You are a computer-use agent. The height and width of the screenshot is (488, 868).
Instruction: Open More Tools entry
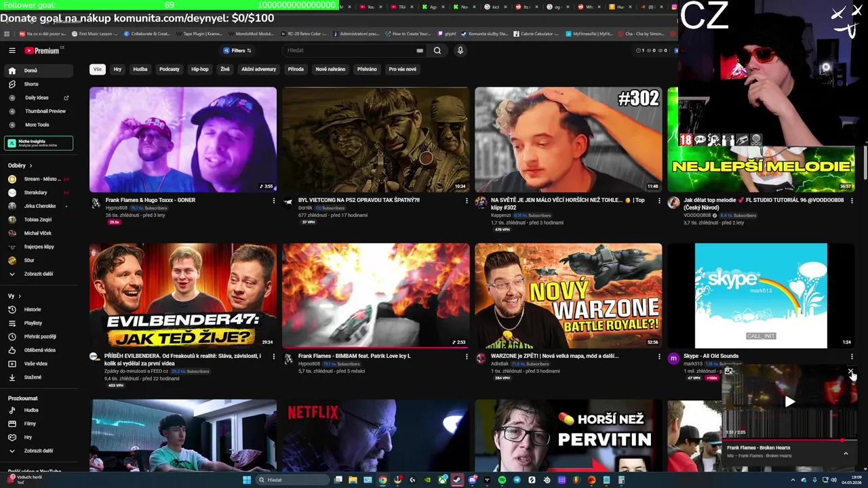coord(38,125)
